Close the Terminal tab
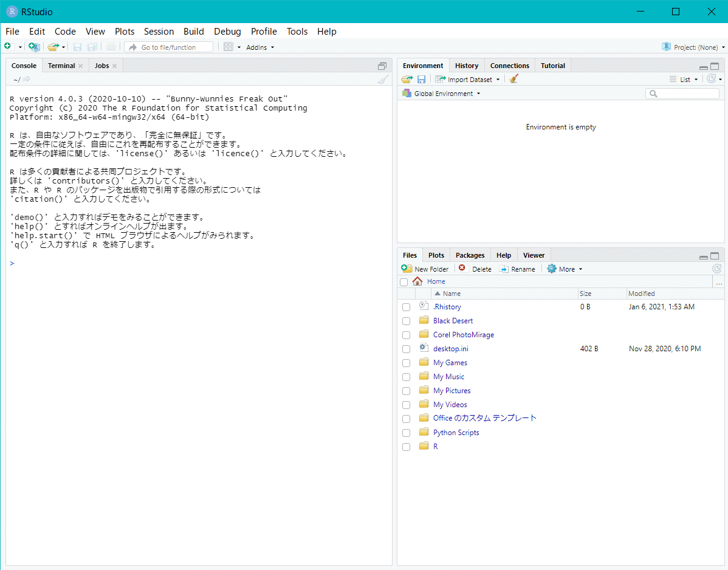Viewport: 728px width, 570px height. coord(81,66)
